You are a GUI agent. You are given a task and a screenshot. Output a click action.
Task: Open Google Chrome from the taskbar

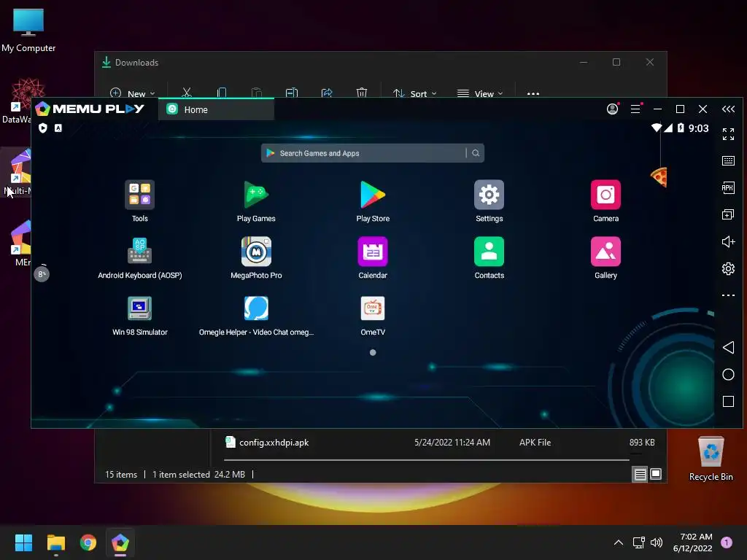(x=88, y=542)
